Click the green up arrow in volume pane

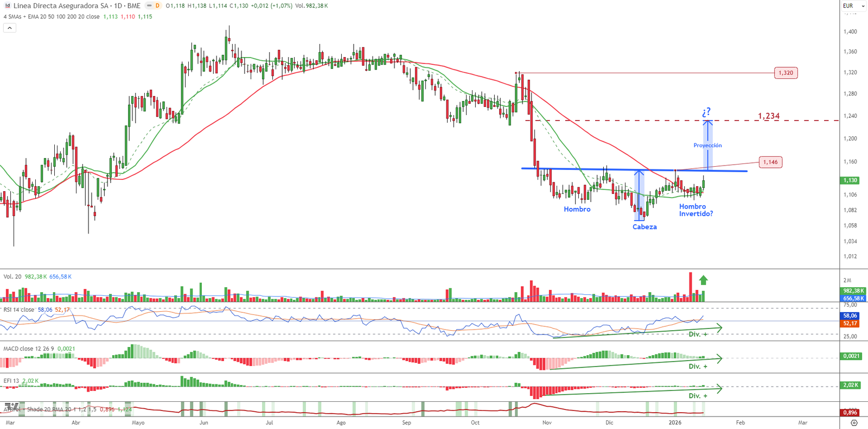[703, 280]
